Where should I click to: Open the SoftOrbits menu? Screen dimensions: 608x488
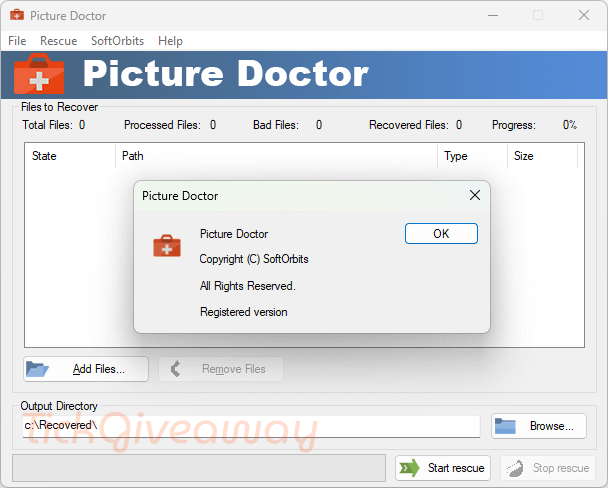pyautogui.click(x=117, y=41)
